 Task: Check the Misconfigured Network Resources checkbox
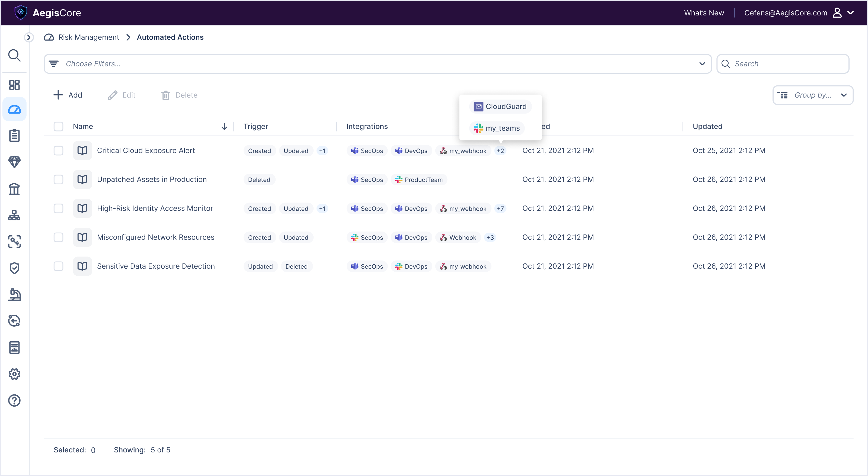click(58, 237)
